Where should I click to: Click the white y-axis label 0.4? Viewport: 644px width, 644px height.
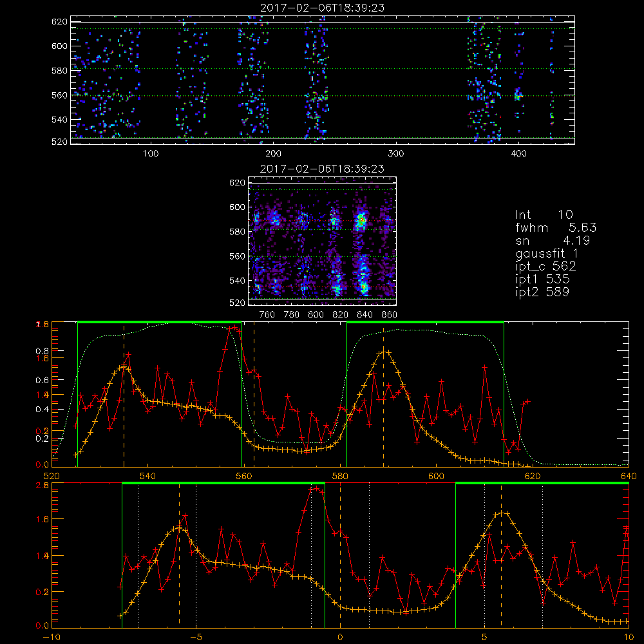pos(43,410)
